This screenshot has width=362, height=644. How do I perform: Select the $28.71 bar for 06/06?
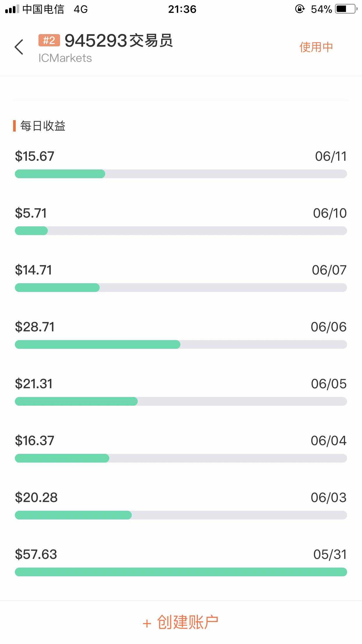point(181,344)
